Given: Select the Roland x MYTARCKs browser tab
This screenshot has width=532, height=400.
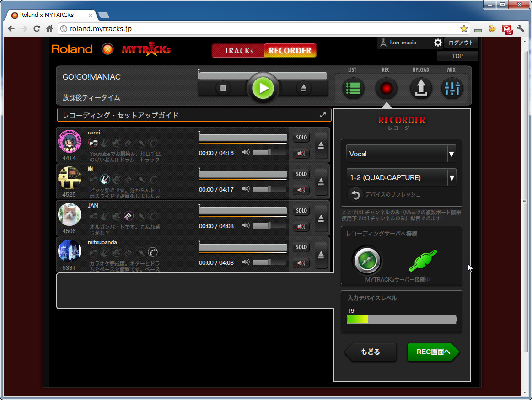Looking at the screenshot, I should click(x=52, y=15).
